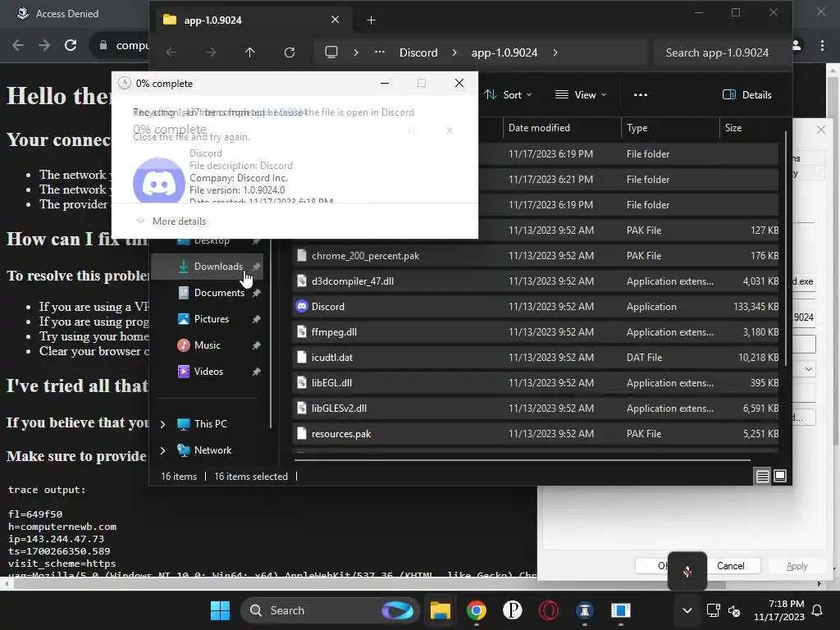Viewport: 840px width, 630px height.
Task: Expand the This PC tree node
Action: [x=163, y=424]
